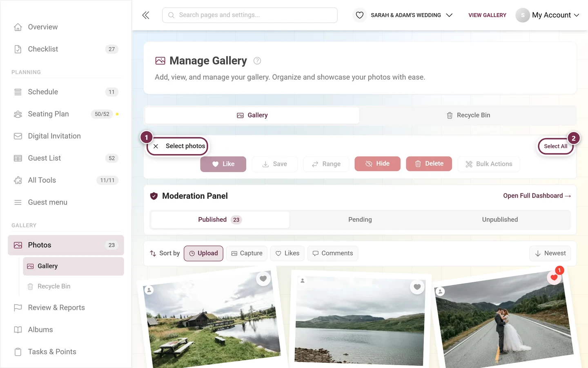588x368 pixels.
Task: Click the Sort by arrows icon
Action: pos(153,254)
